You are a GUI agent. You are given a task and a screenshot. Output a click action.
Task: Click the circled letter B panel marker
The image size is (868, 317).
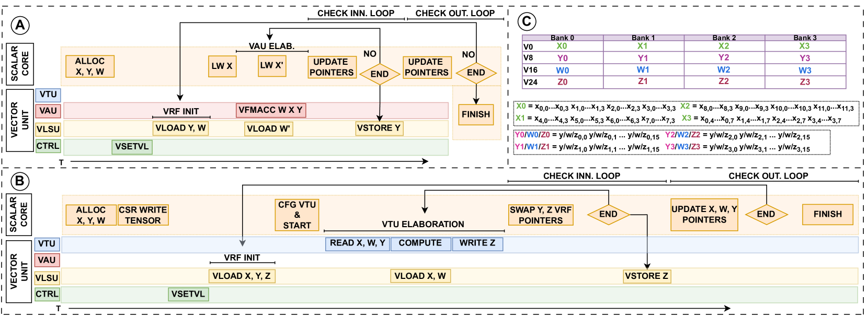(x=19, y=181)
